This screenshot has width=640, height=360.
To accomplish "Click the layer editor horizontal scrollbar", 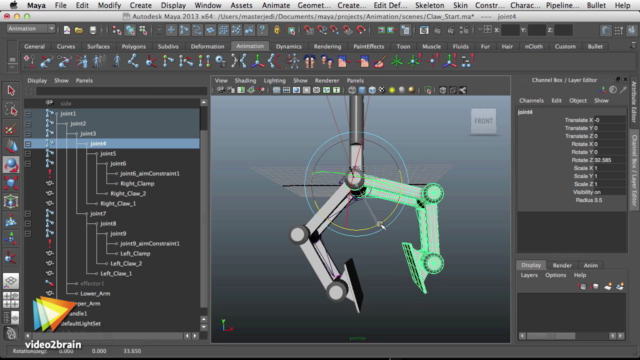I will pyautogui.click(x=551, y=336).
